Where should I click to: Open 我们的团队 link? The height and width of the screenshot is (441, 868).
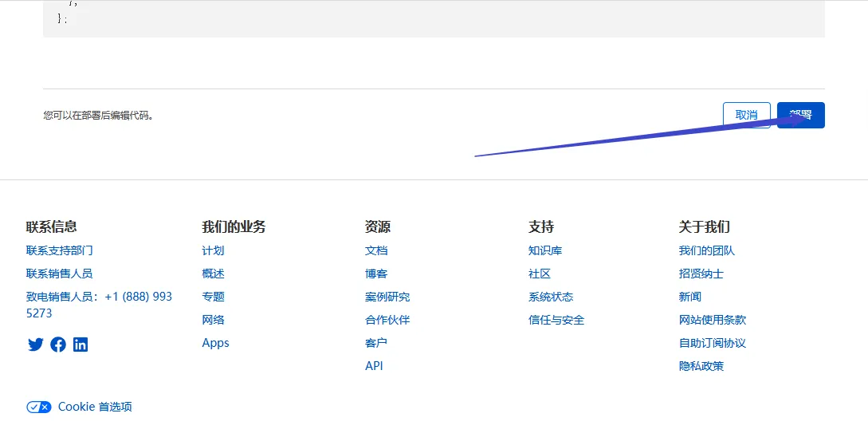pos(707,250)
